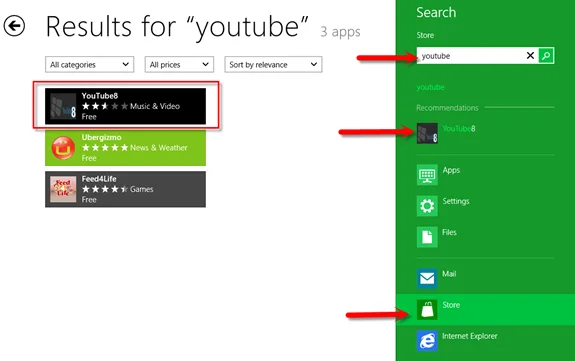
Task: Click the 'Free' price on Ubergizmo
Action: [89, 158]
